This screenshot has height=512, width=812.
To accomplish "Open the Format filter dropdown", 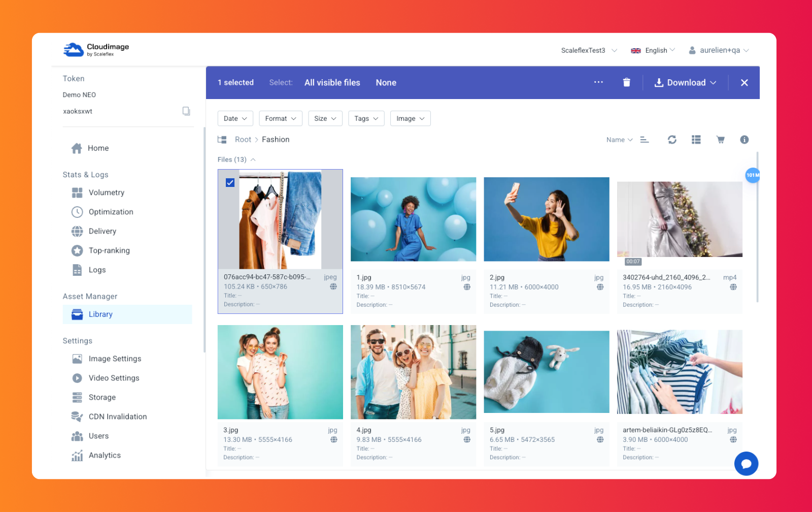I will 280,118.
